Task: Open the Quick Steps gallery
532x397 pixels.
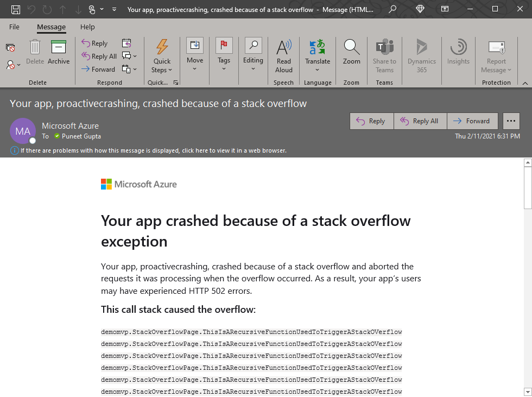Action: [x=162, y=54]
